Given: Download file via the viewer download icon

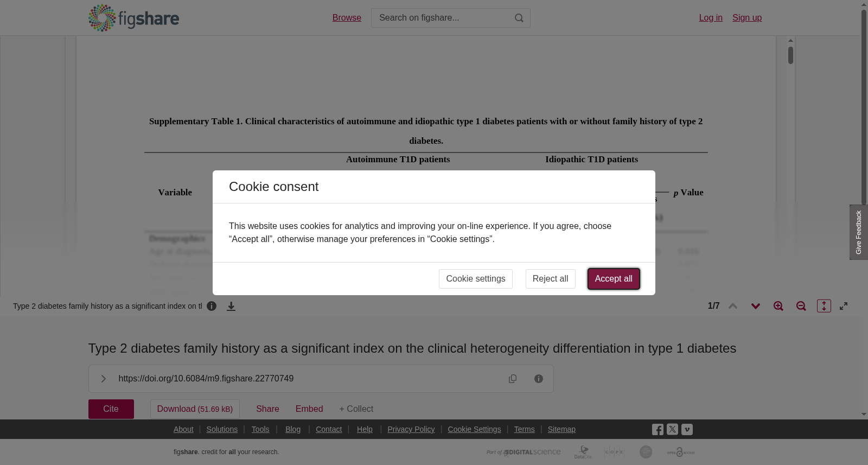Looking at the screenshot, I should [231, 307].
